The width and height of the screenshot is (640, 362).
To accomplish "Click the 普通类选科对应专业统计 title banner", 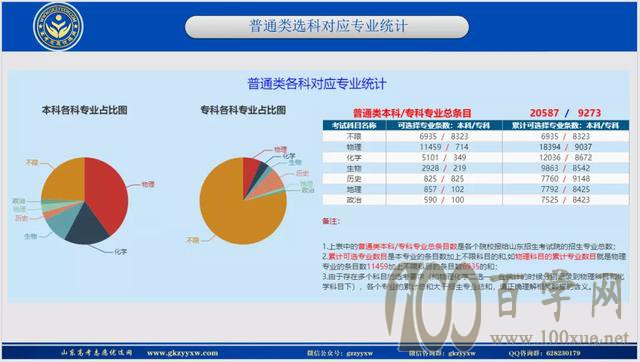I will pos(327,27).
